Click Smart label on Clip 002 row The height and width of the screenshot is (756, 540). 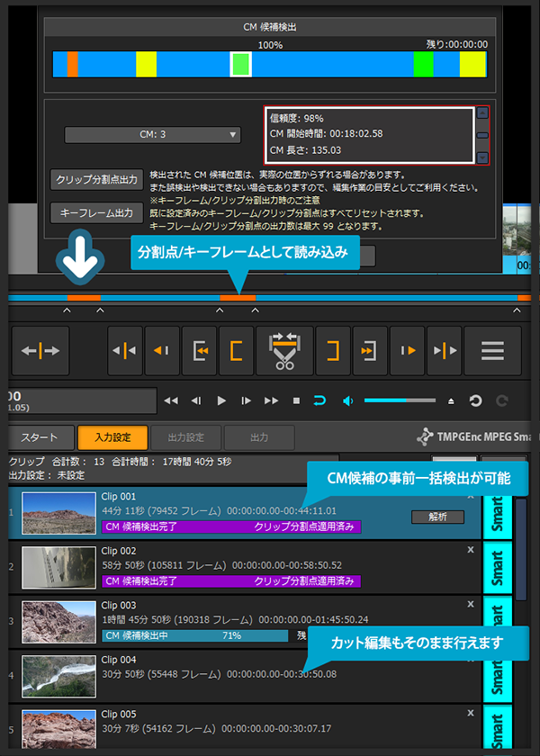click(497, 568)
